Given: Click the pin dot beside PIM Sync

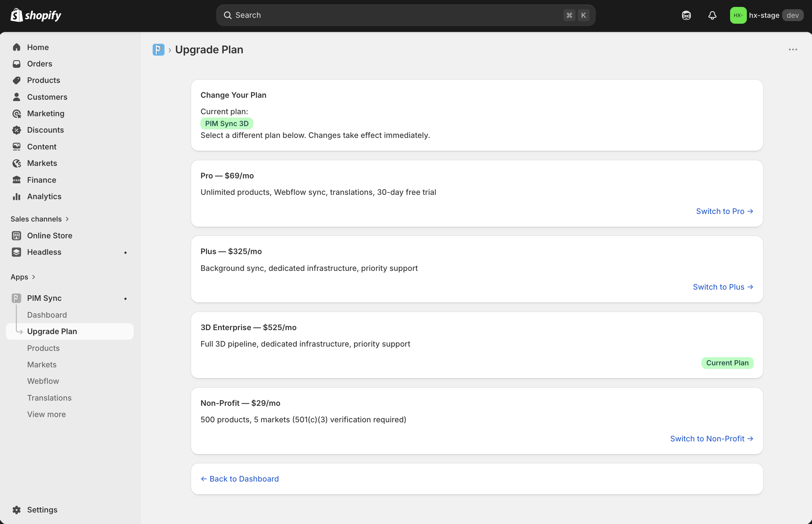Looking at the screenshot, I should [x=125, y=299].
